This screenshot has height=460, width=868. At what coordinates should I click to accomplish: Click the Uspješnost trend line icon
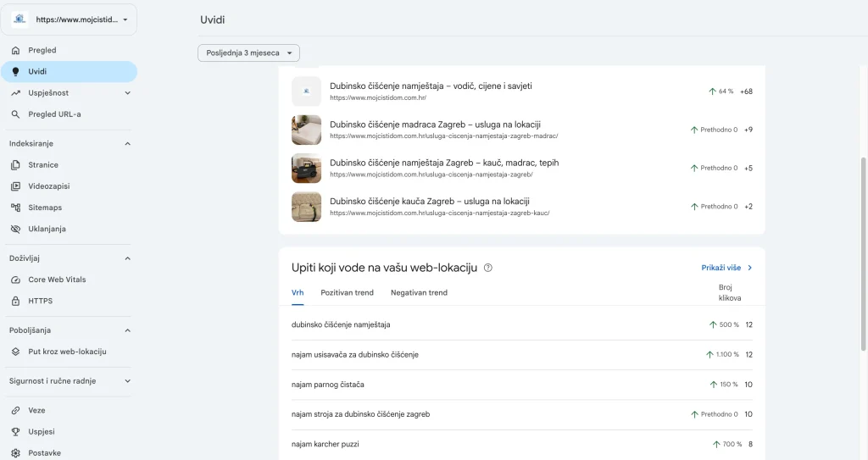15,93
